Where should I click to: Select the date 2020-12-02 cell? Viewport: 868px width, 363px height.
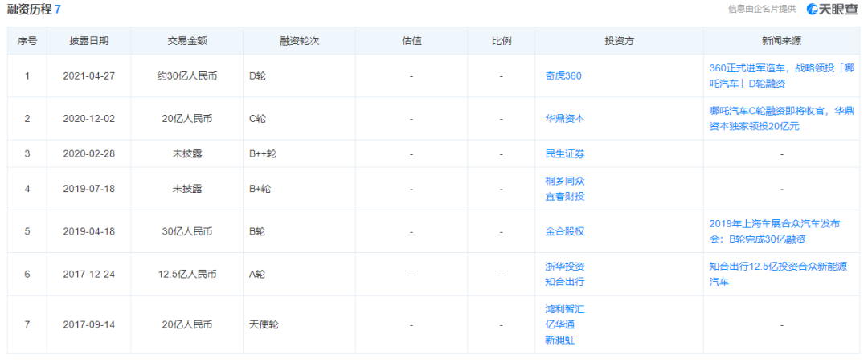[88, 118]
